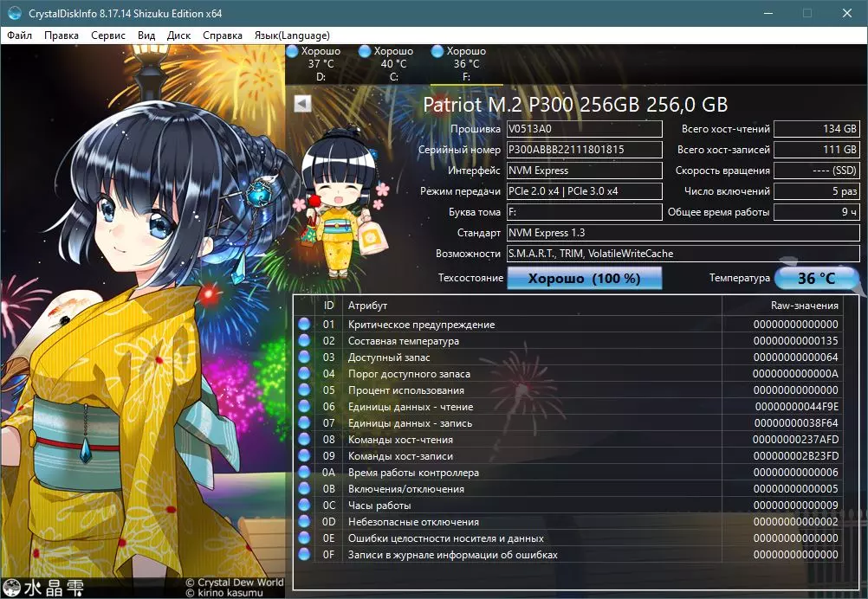The width and height of the screenshot is (868, 599).
Task: Click the firmware field V0513A0
Action: [584, 129]
